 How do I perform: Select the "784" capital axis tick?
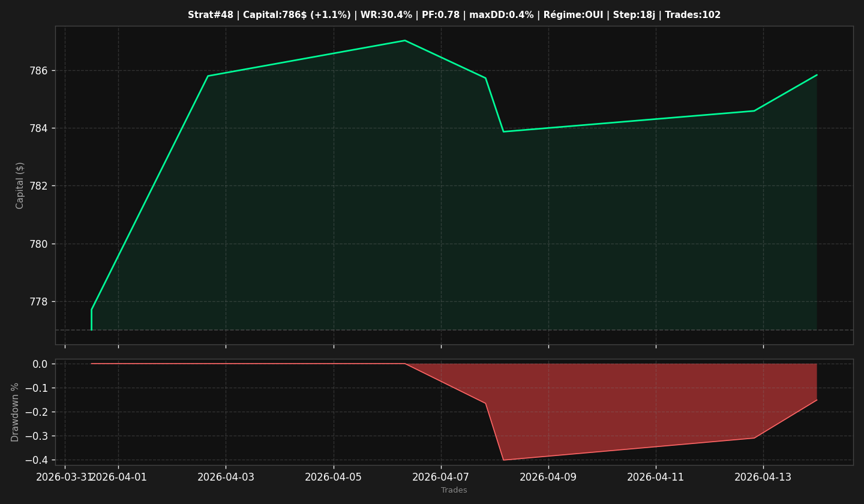[39, 128]
